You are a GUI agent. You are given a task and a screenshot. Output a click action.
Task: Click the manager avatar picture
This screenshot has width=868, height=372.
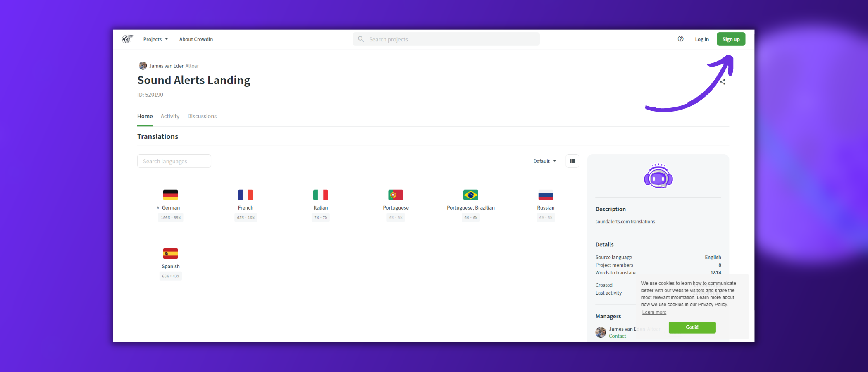(x=601, y=332)
